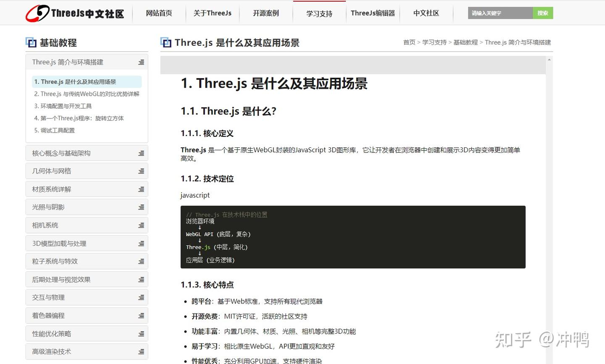Viewport: 605px width, 364px height.
Task: Click the 跨平台 bullet point
Action: tap(257, 301)
